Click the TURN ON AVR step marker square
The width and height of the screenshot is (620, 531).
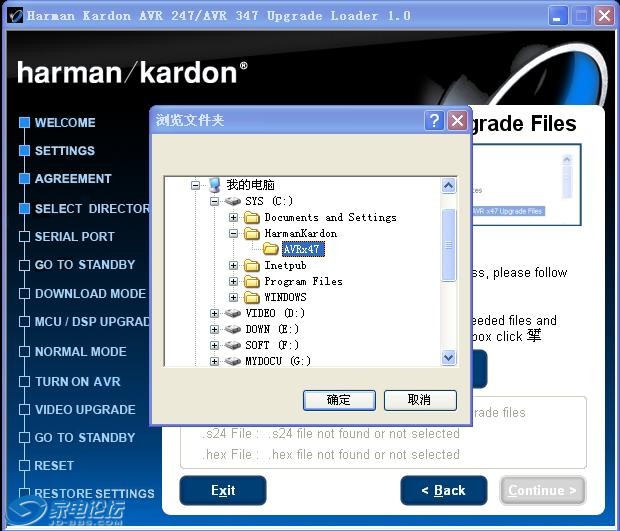click(25, 382)
